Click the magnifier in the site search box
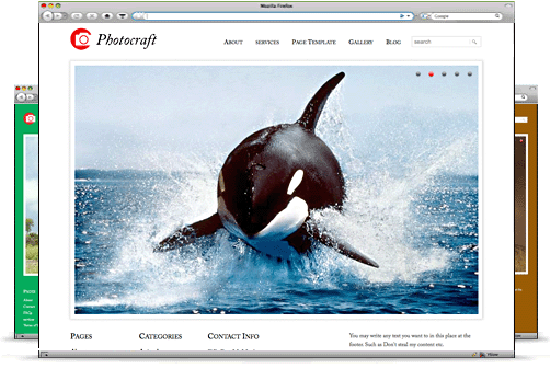Image resolution: width=550 pixels, height=368 pixels. [474, 42]
